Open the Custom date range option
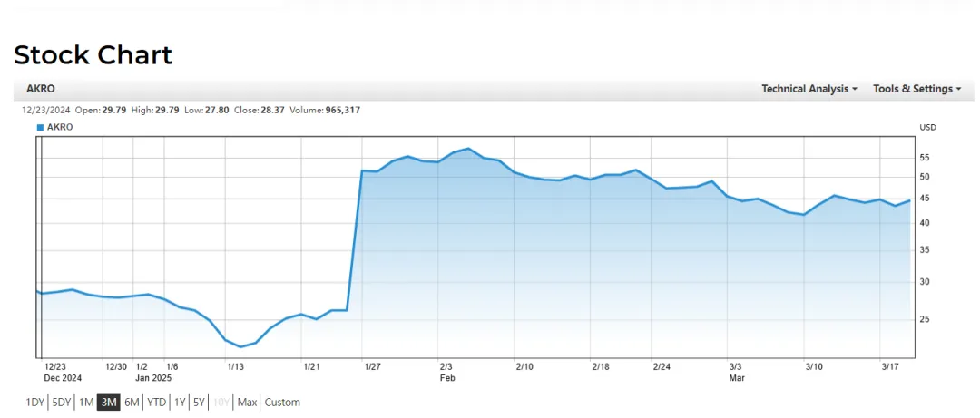 coord(282,402)
